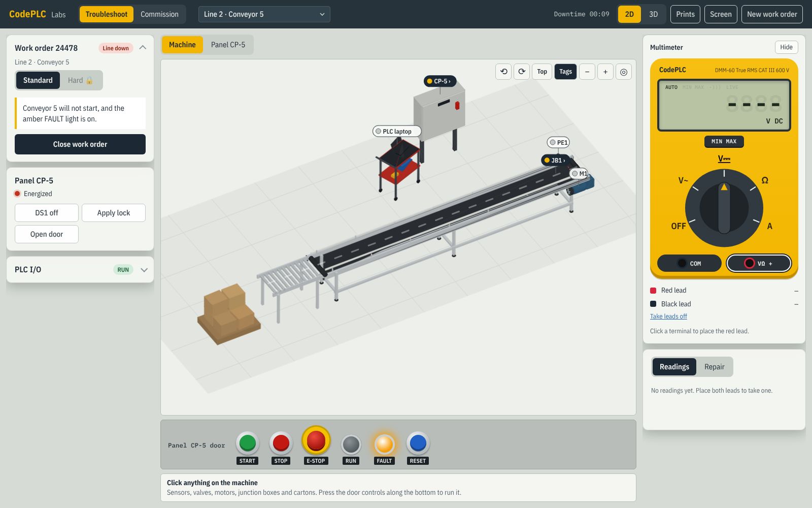The width and height of the screenshot is (812, 508).
Task: Close the work order
Action: [x=80, y=144]
